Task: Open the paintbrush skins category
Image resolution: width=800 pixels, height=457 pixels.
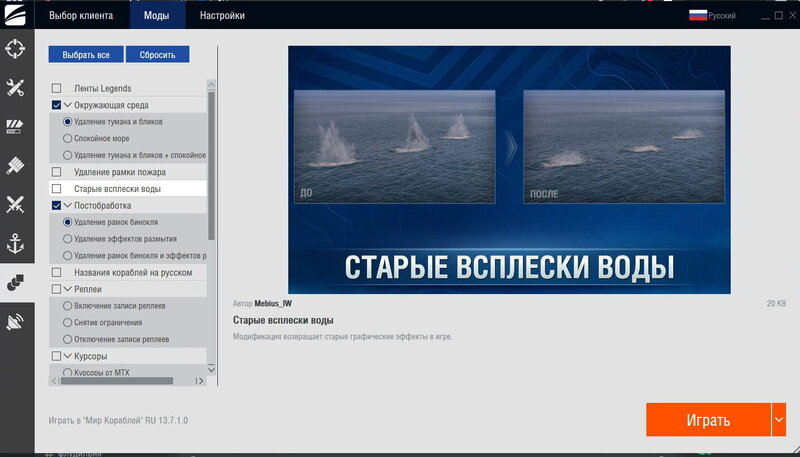Action: (15, 166)
